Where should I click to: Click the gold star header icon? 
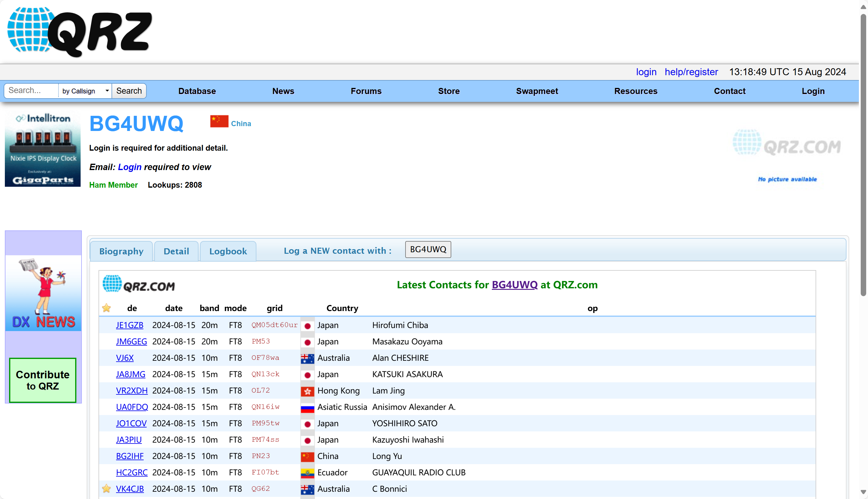[107, 308]
